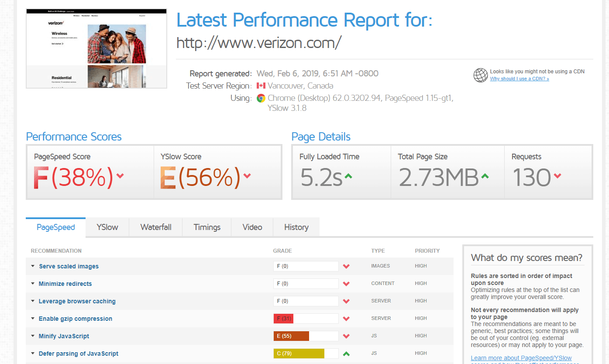Click the F(38%) PageSpeed score value
Screen dimensions: 609x364
73,178
